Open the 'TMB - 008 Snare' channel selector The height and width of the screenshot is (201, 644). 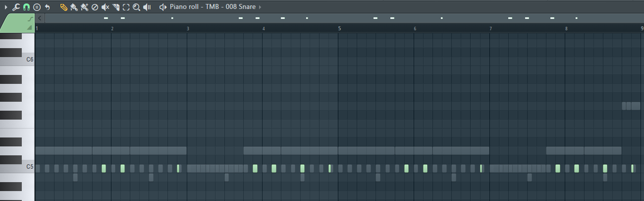click(x=231, y=7)
